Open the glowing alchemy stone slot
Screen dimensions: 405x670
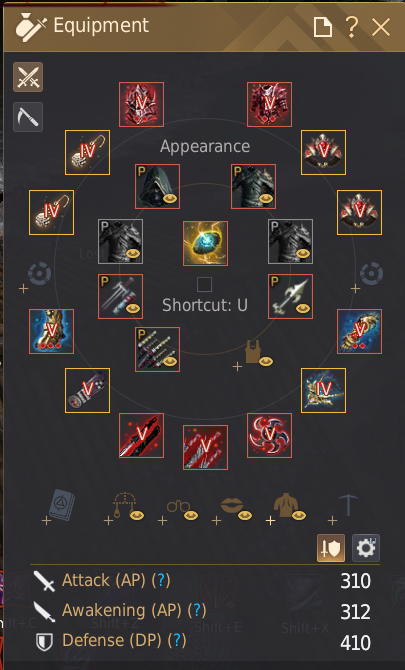click(x=205, y=243)
